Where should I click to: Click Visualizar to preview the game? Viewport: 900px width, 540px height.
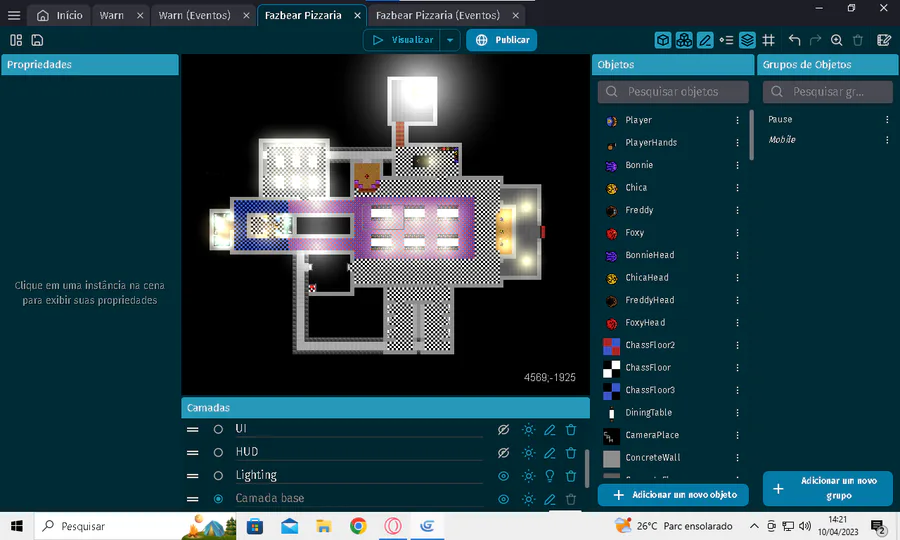click(402, 40)
